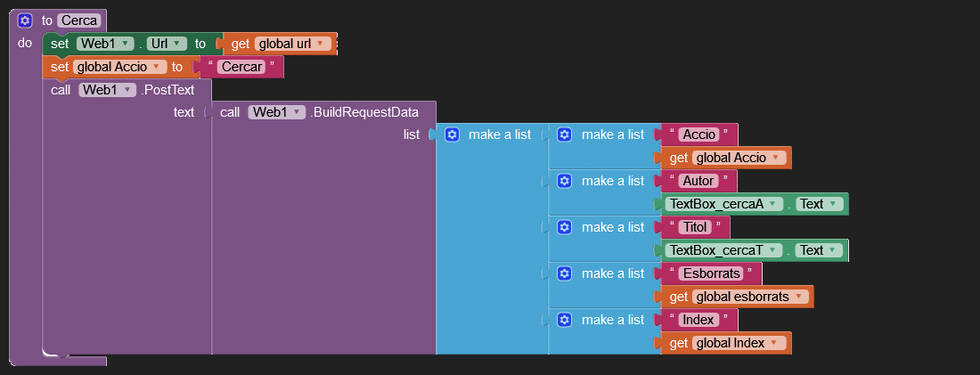
Task: Click the gear icon on the outermost make a list block
Action: click(x=452, y=135)
